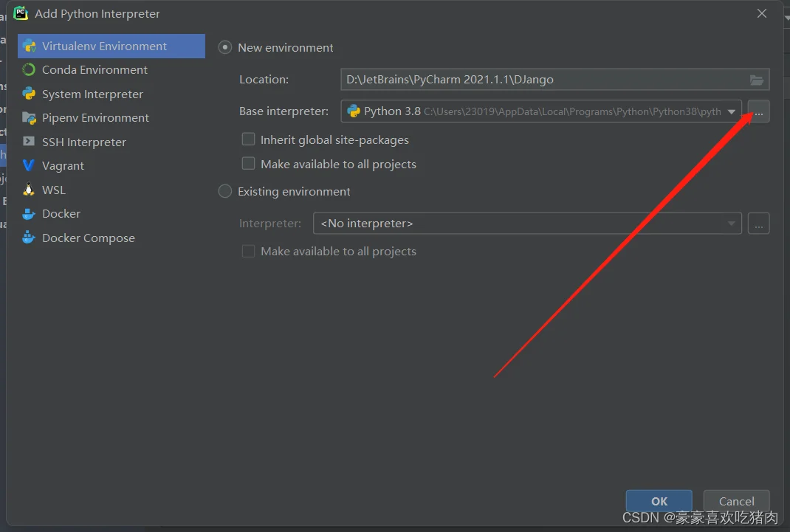The image size is (790, 532).
Task: Click the Pipenv Environment folder icon
Action: [x=30, y=118]
